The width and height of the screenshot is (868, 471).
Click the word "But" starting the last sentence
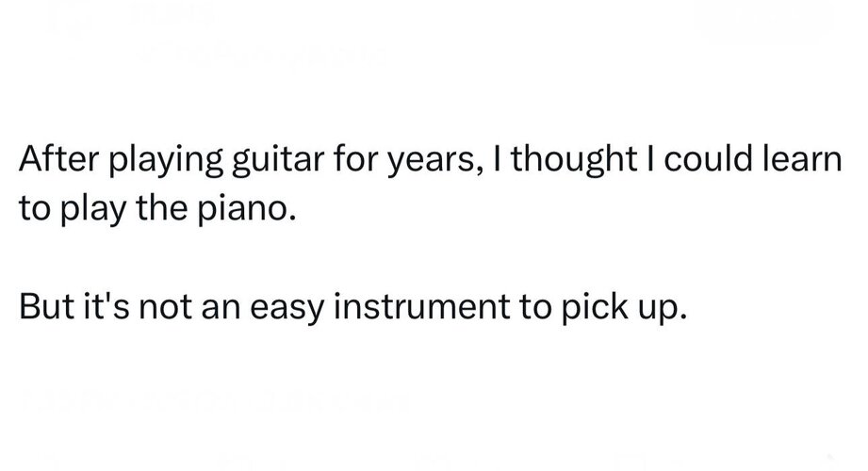click(41, 310)
